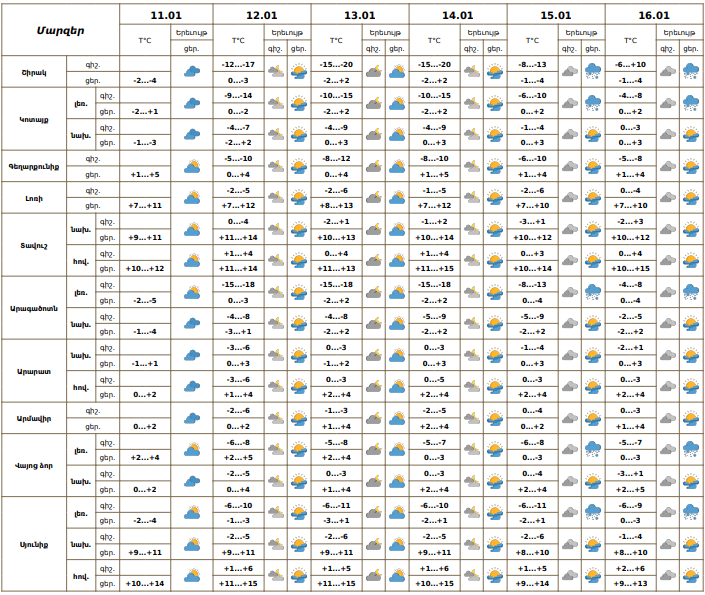Select Արմավիր night weather icon for 16.01
Image resolution: width=705 pixels, height=595 pixels.
coord(667,418)
